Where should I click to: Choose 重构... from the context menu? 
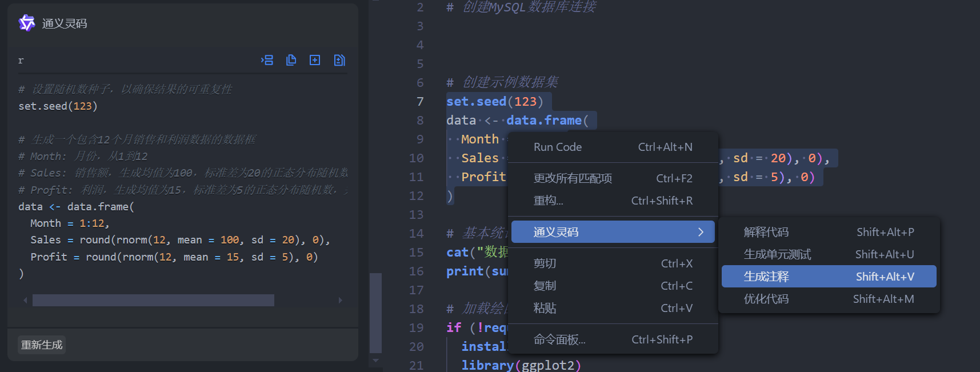pos(613,201)
